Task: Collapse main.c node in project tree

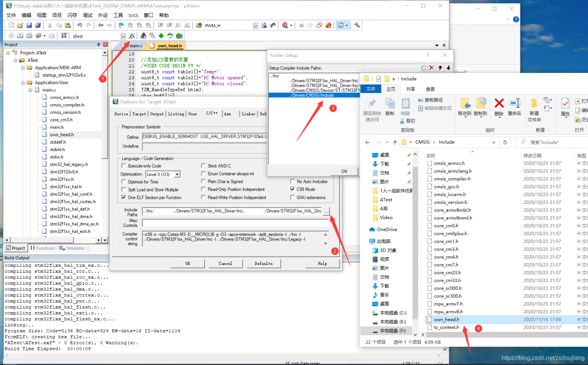Action: [30, 90]
